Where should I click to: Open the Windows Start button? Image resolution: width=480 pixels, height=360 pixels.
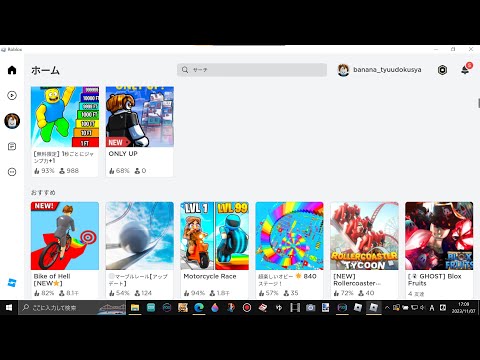(9, 307)
